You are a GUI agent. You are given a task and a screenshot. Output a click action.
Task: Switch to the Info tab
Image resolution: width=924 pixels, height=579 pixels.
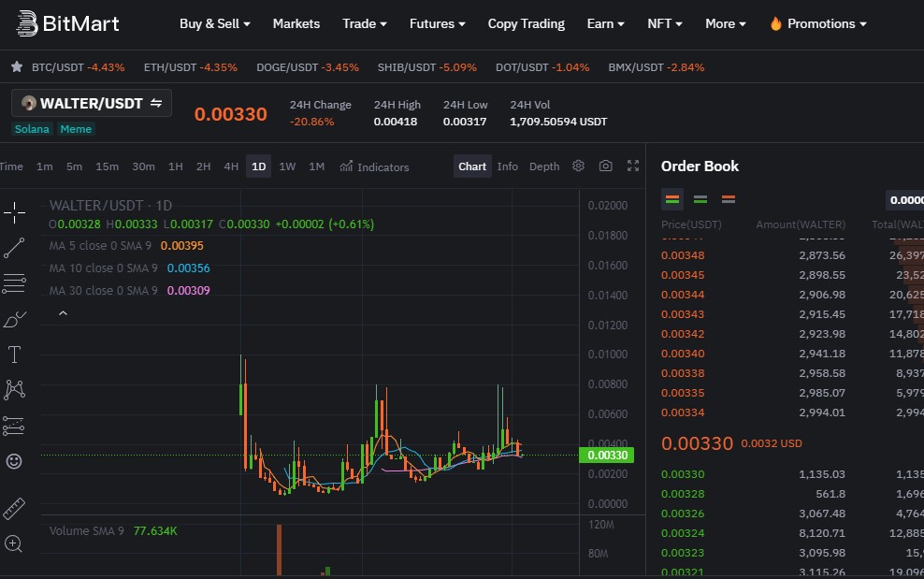pyautogui.click(x=508, y=166)
